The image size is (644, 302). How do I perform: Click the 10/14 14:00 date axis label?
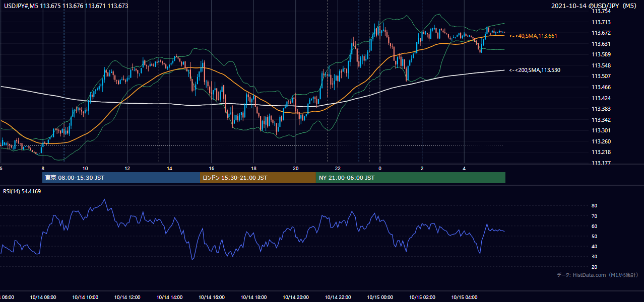tap(169, 297)
